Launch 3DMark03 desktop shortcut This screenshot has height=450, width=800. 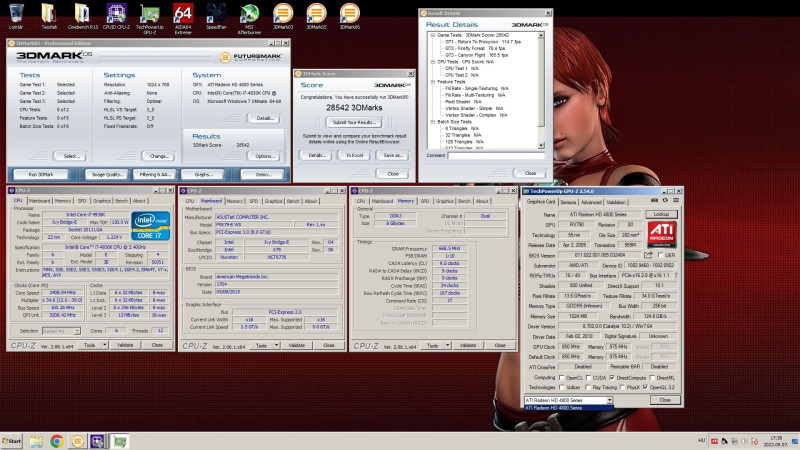[x=283, y=16]
